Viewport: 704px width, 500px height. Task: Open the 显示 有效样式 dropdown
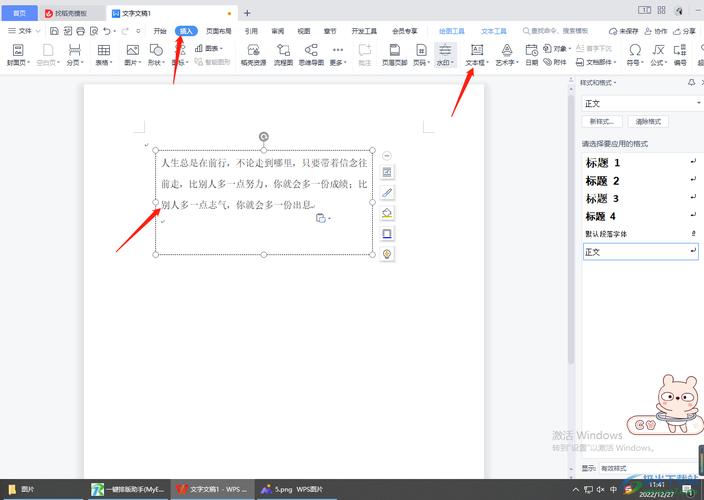[650, 468]
